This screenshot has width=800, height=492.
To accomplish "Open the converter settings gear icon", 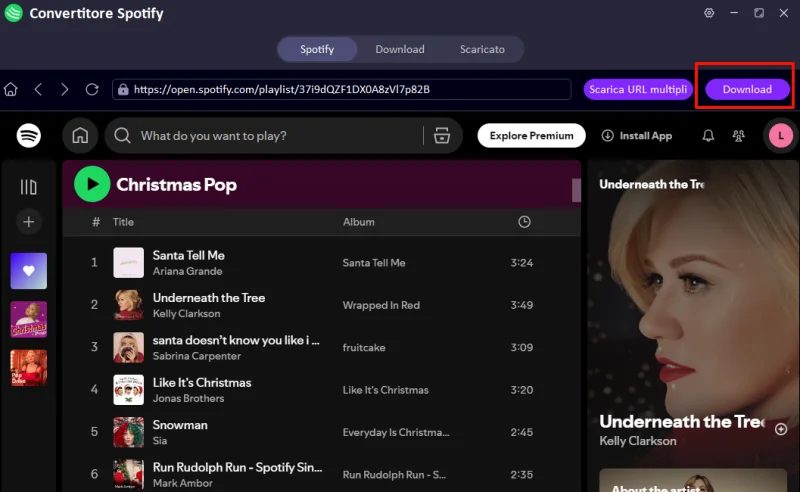I will tap(709, 13).
